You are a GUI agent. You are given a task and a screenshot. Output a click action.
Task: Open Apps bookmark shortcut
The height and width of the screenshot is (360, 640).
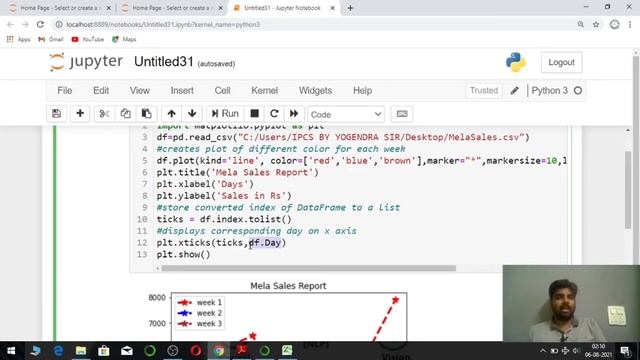point(18,40)
